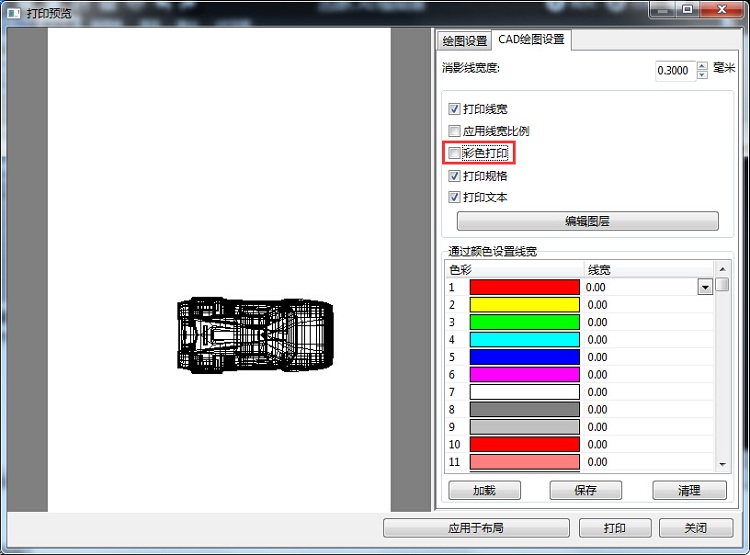Click the 0.00 line width for color 5
This screenshot has height=555, width=750.
click(x=597, y=357)
